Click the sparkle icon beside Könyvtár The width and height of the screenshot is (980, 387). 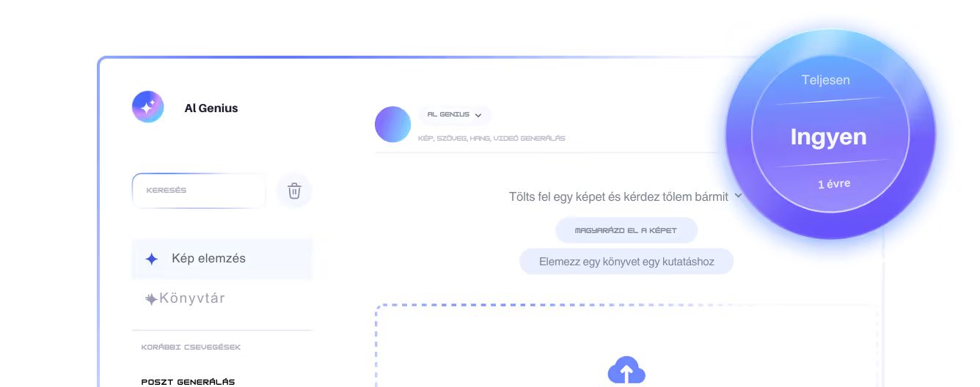point(151,299)
